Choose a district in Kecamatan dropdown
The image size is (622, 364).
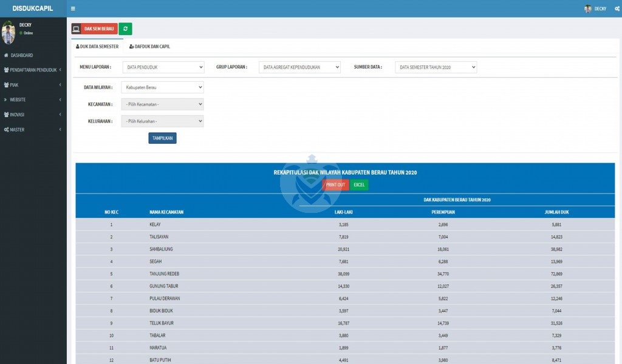click(162, 104)
